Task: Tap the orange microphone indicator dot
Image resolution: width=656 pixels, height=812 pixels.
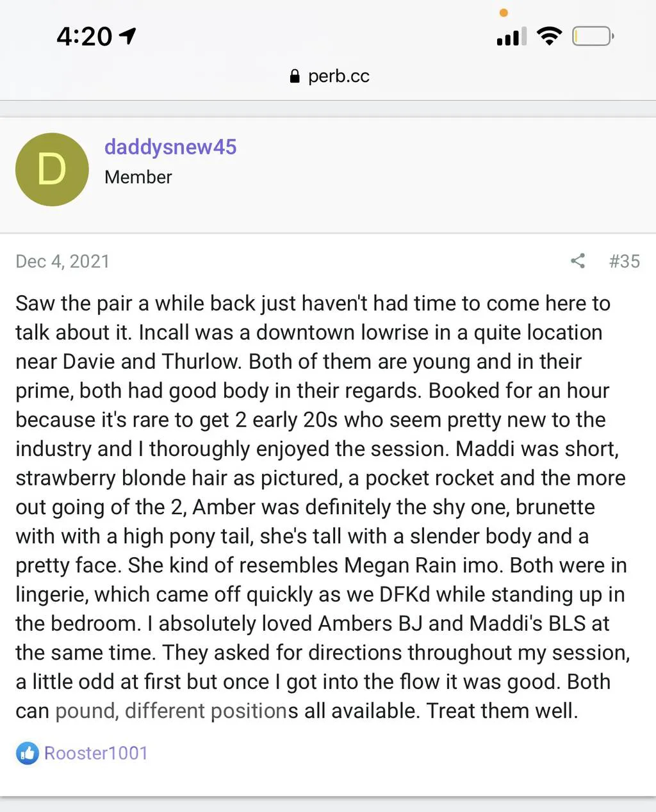Action: pyautogui.click(x=504, y=13)
